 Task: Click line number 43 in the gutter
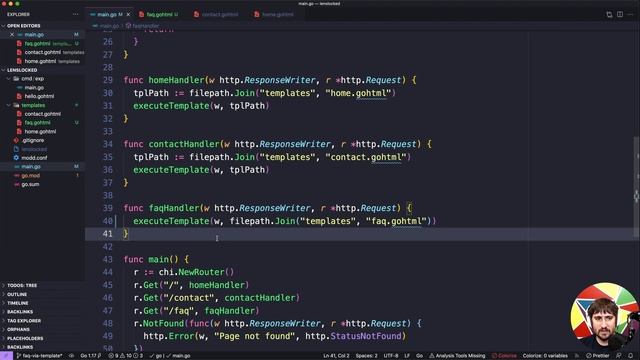coord(108,260)
